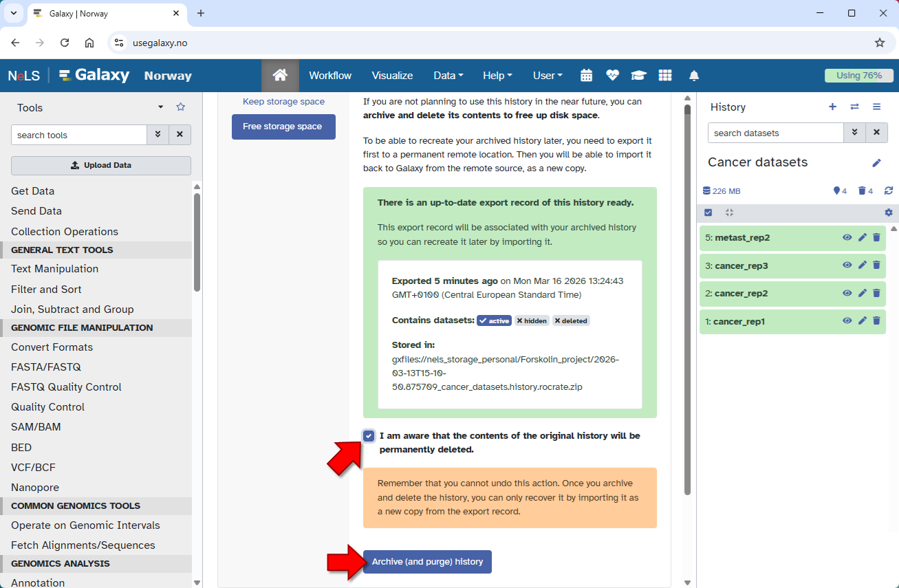Open the Workflow menu item
Image resolution: width=899 pixels, height=588 pixels.
click(330, 76)
